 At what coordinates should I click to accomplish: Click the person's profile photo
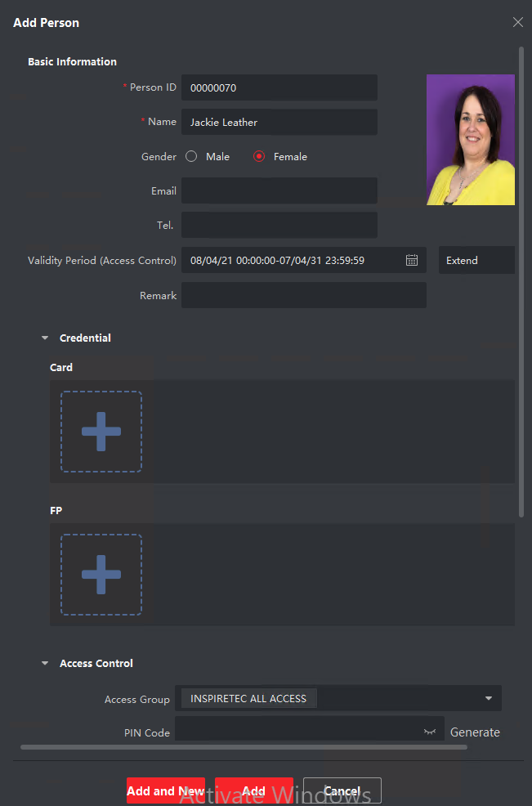tap(470, 140)
